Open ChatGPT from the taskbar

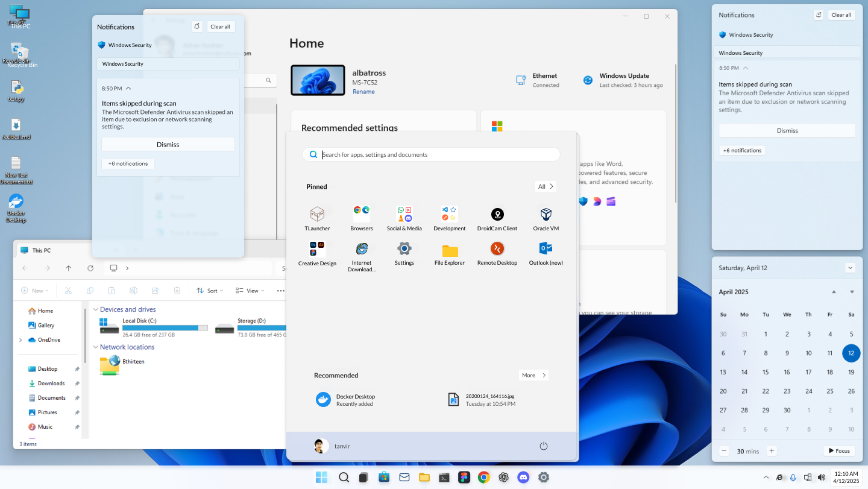click(x=503, y=476)
